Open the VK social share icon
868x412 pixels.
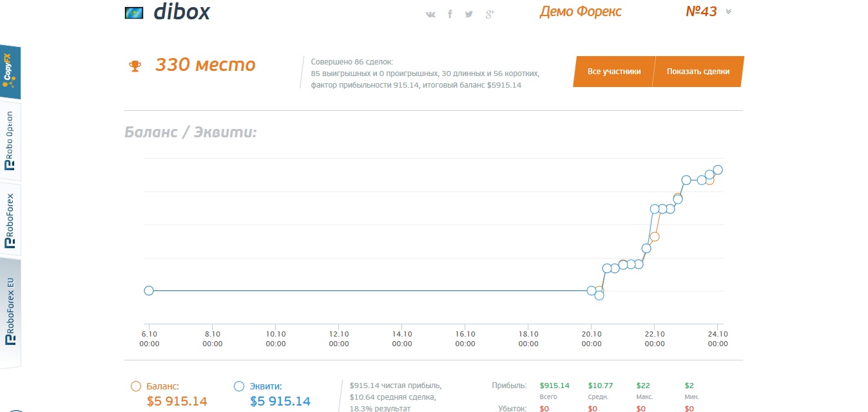430,14
